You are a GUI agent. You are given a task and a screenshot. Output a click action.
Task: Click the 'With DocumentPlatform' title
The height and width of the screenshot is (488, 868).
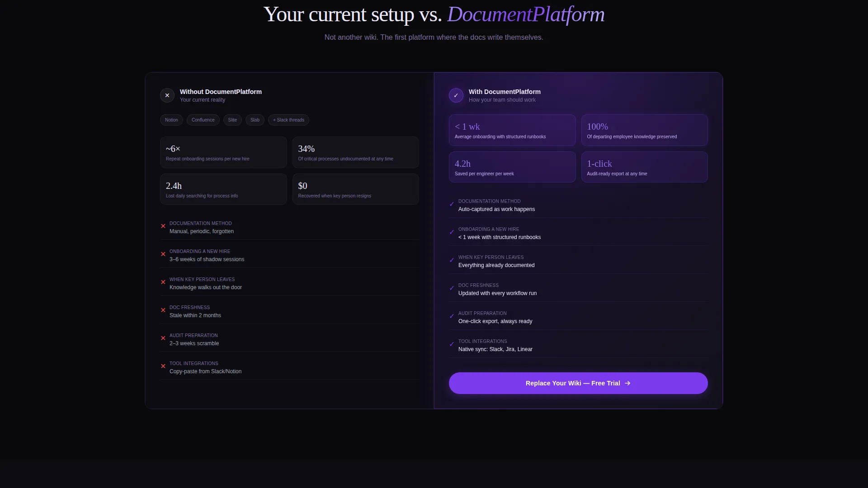point(505,92)
